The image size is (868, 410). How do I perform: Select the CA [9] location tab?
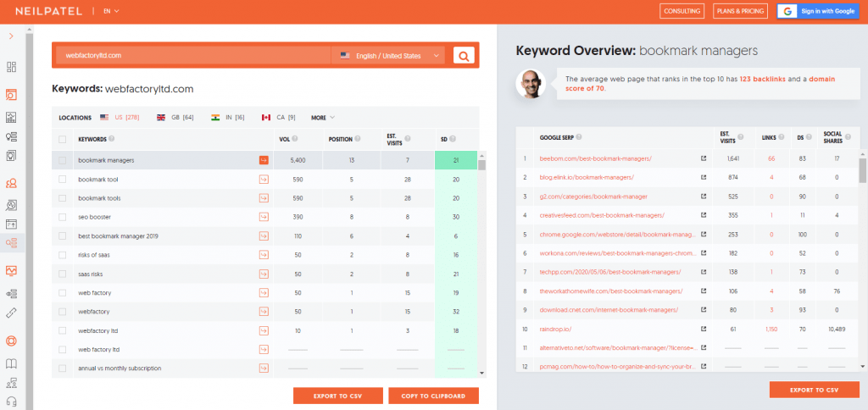click(278, 117)
